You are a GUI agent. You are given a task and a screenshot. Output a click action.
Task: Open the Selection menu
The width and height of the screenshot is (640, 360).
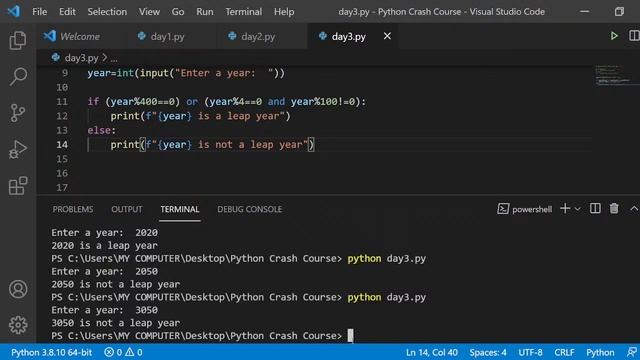pos(107,11)
